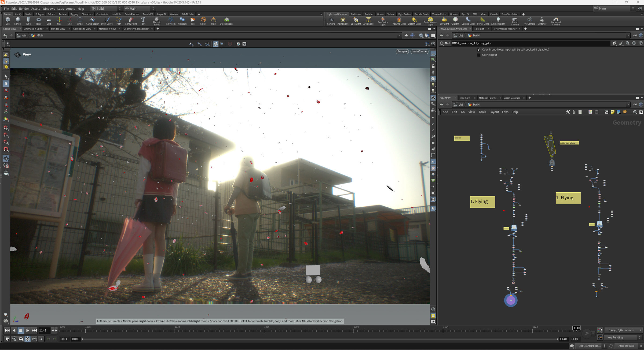Viewport: 644px width, 350px height.
Task: Toggle the real time playback button
Action: tap(28, 339)
